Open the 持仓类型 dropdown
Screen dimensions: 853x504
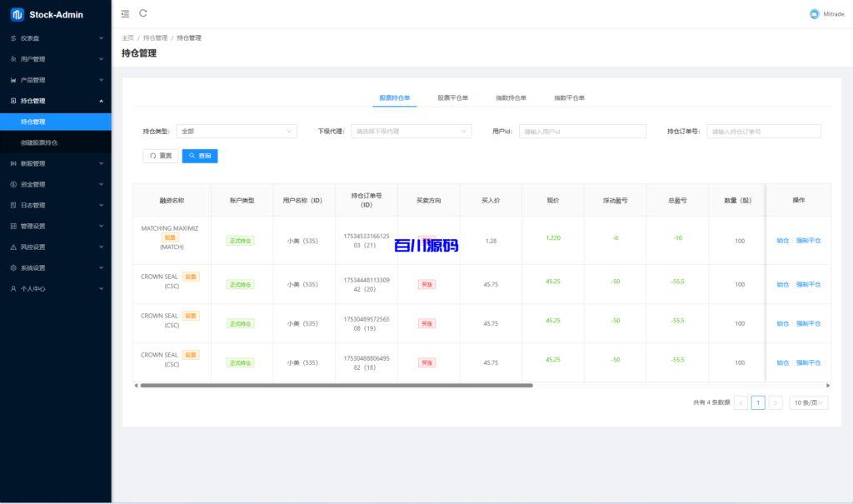pyautogui.click(x=237, y=131)
